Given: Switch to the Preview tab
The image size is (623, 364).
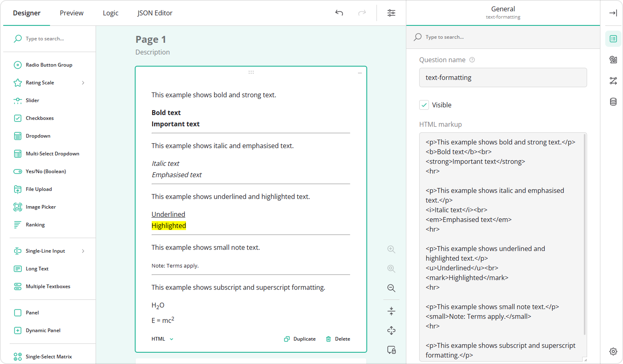Looking at the screenshot, I should point(71,13).
